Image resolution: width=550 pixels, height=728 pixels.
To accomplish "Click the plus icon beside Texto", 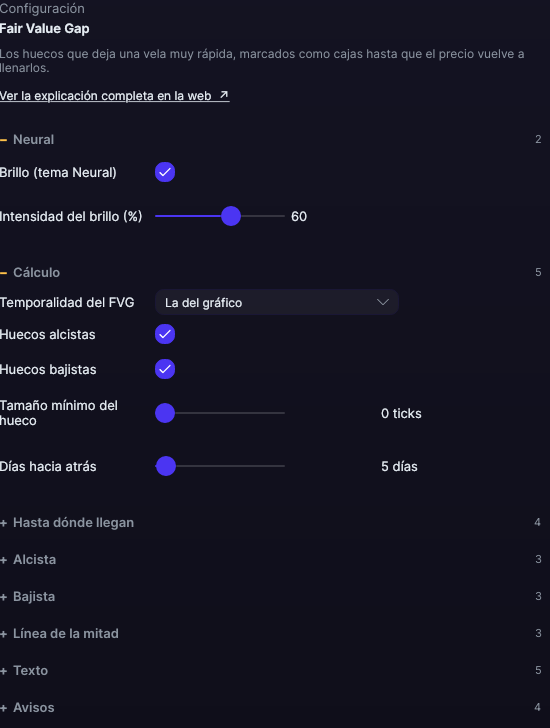I will 4,671.
